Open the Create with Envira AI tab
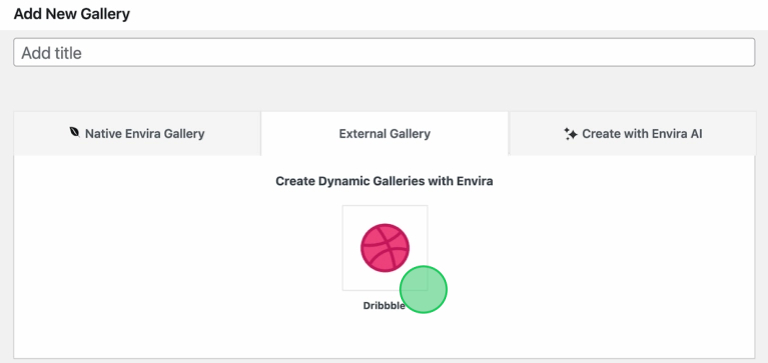Viewport: 768px width, 363px height. click(633, 133)
